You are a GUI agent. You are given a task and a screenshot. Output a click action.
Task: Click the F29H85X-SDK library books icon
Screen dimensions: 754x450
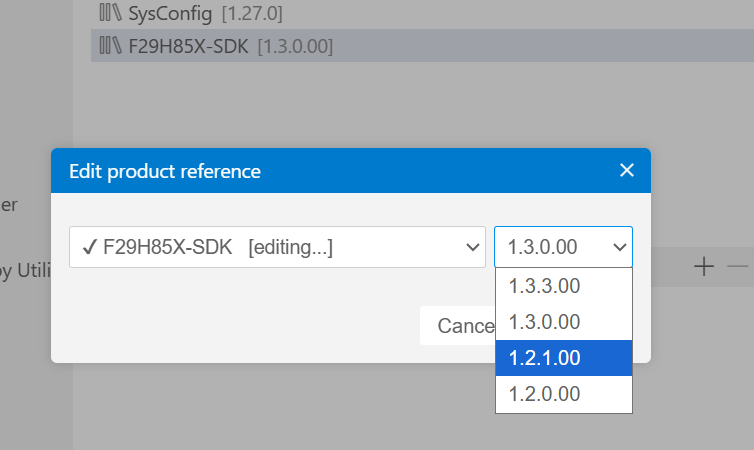click(x=110, y=46)
